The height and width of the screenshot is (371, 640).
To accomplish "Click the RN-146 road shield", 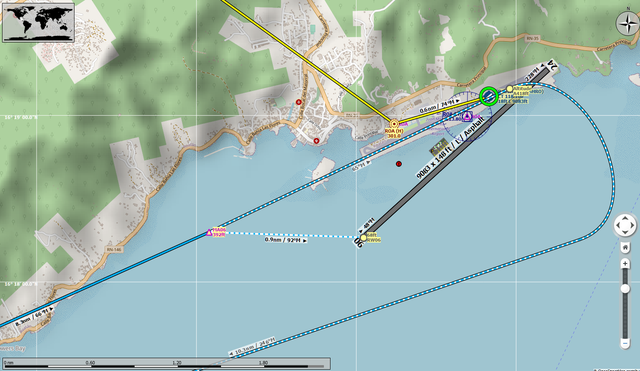I will (x=114, y=249).
